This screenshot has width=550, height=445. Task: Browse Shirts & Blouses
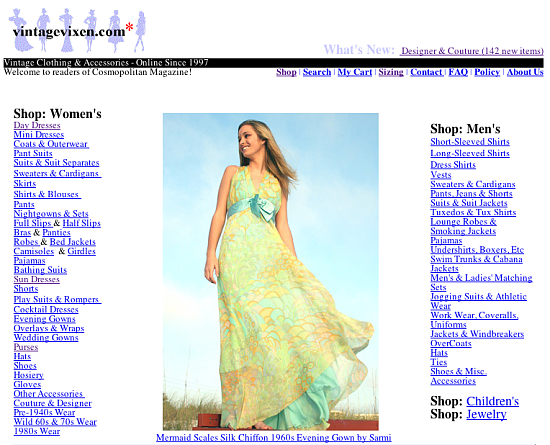click(x=47, y=194)
